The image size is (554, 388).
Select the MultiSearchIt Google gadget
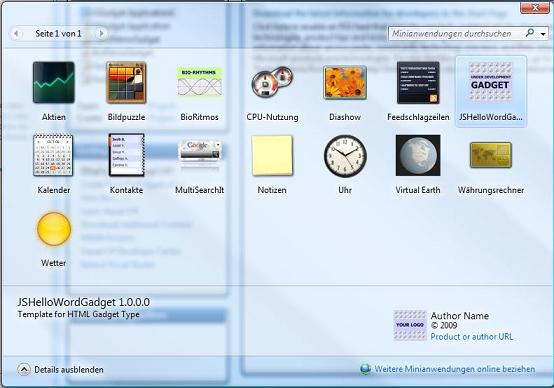200,151
